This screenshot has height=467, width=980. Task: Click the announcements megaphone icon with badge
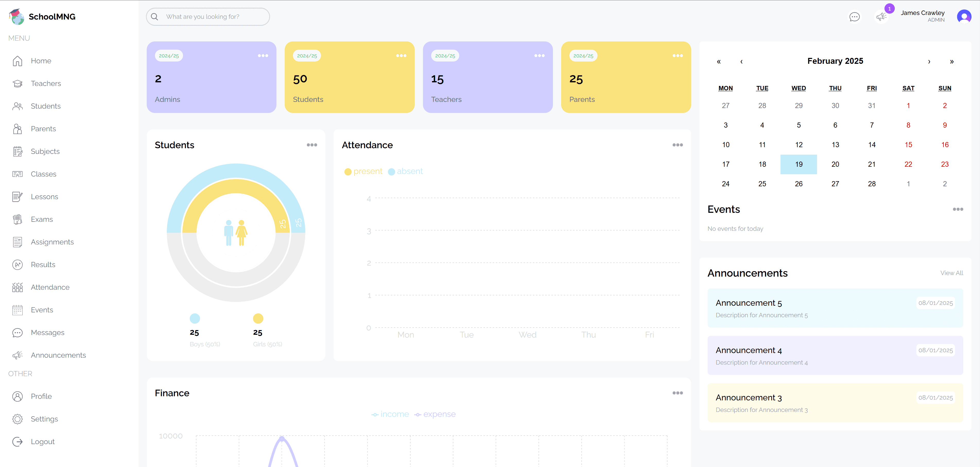[881, 17]
